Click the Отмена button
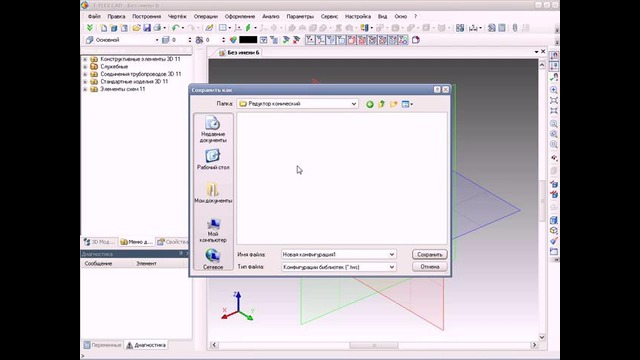 pyautogui.click(x=430, y=267)
